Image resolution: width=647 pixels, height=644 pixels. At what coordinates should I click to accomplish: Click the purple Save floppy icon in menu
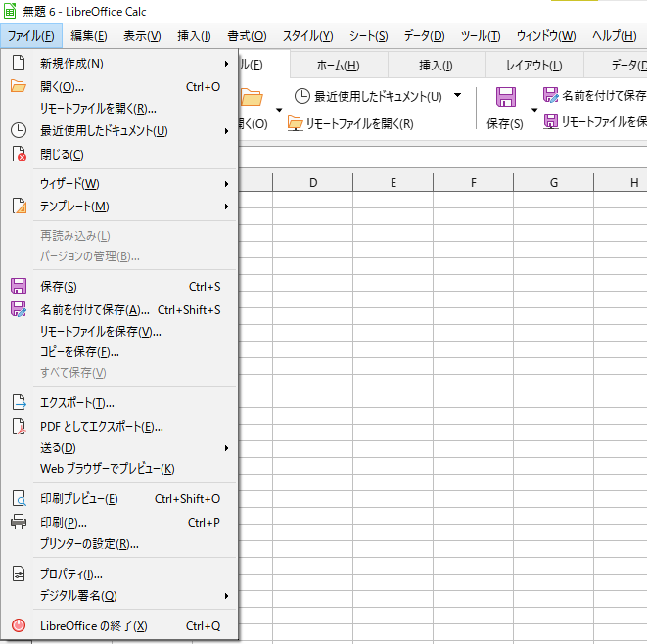pos(19,286)
